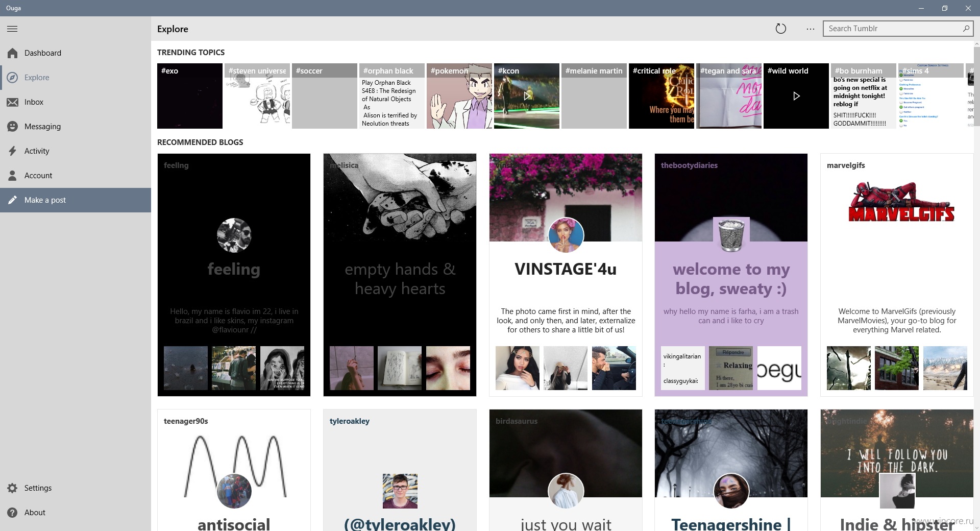The height and width of the screenshot is (531, 980).
Task: Open feeling blog's crying girls post thumbnail
Action: pos(282,368)
